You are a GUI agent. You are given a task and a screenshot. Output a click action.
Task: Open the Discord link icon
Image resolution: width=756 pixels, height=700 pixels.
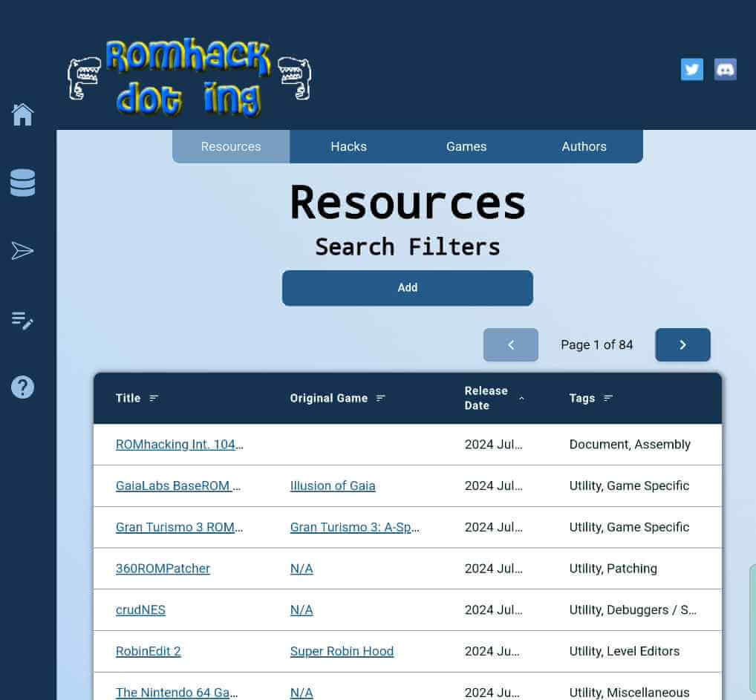[725, 70]
